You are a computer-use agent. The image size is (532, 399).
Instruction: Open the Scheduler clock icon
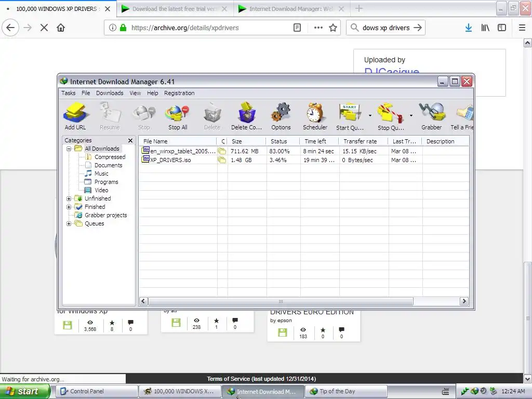click(x=315, y=116)
